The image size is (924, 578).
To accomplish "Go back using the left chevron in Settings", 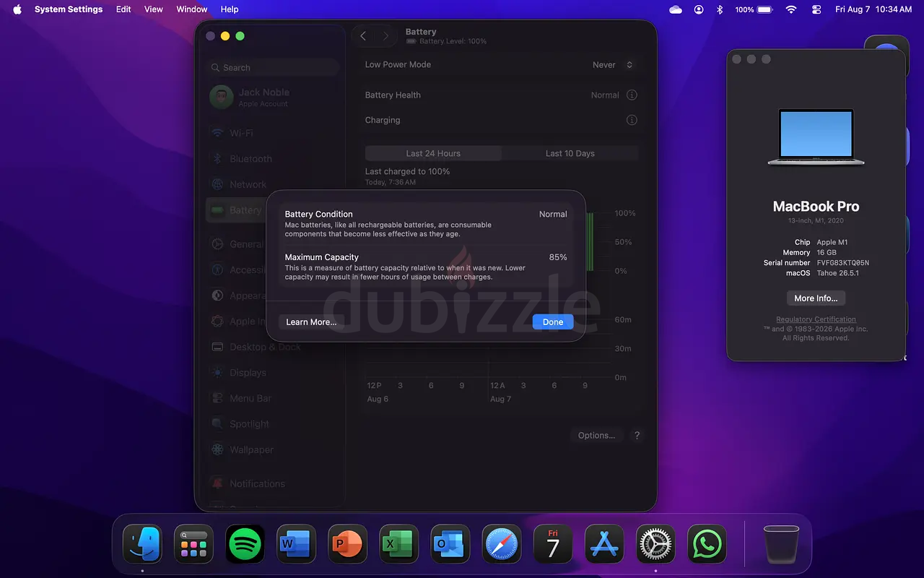I will [363, 35].
